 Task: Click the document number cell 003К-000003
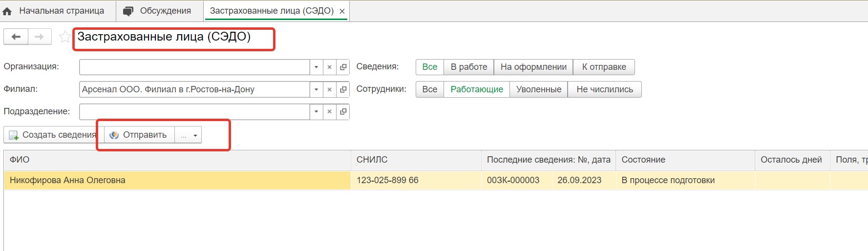517,180
